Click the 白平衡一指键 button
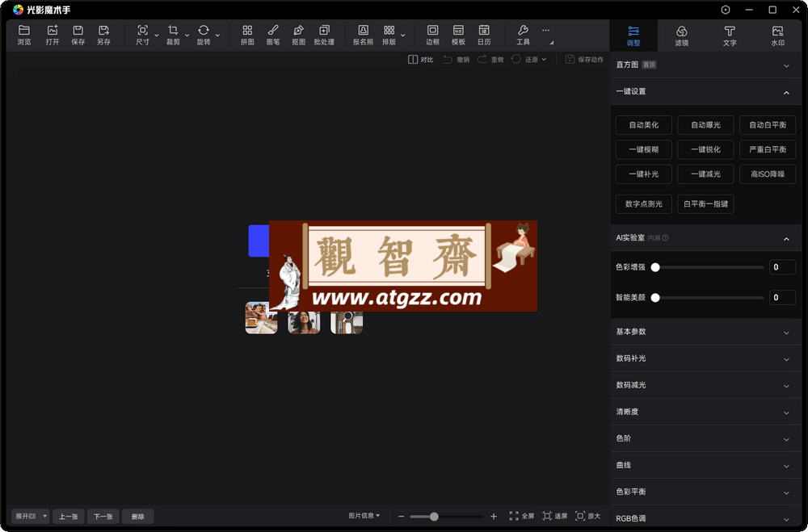The height and width of the screenshot is (532, 808). click(x=705, y=204)
